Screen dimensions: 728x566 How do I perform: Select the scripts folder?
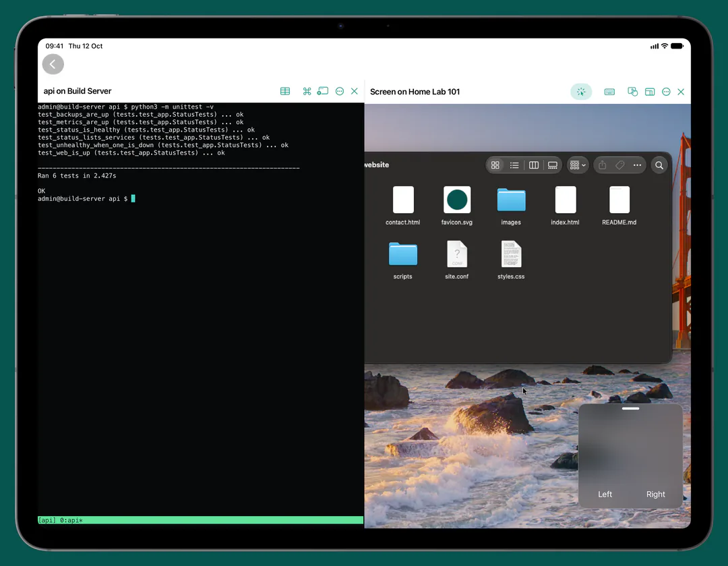403,260
